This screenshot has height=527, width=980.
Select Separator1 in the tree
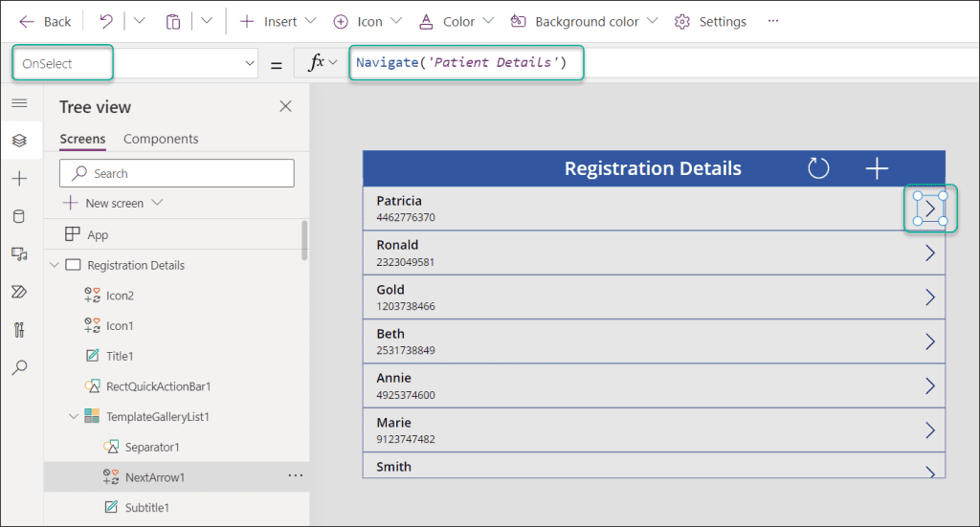click(152, 447)
